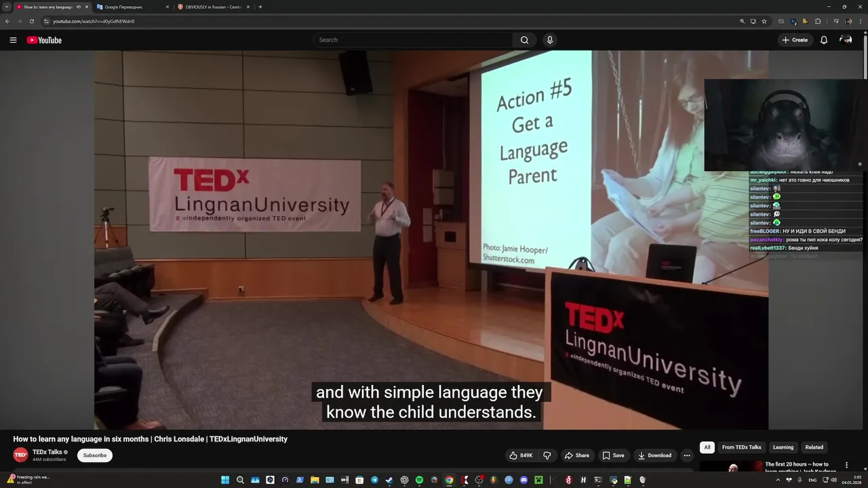Screen dimensions: 868x488
Task: Open YouTube notifications bell
Action: [824, 40]
